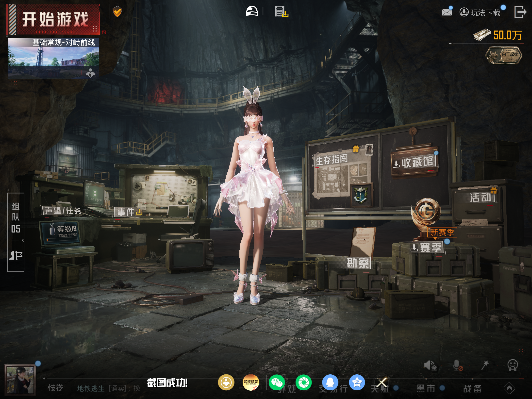532x399 pixels.
Task: Open the 活动 activities drawer
Action: tap(480, 197)
